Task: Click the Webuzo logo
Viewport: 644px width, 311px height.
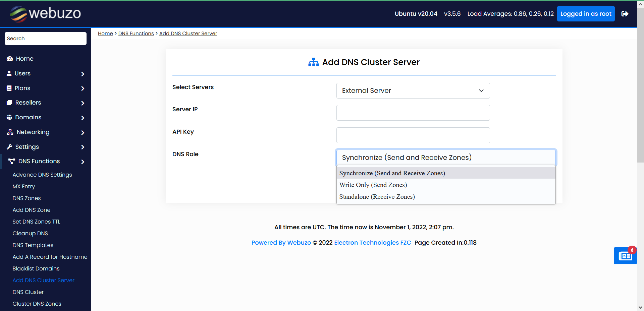Action: pyautogui.click(x=46, y=14)
